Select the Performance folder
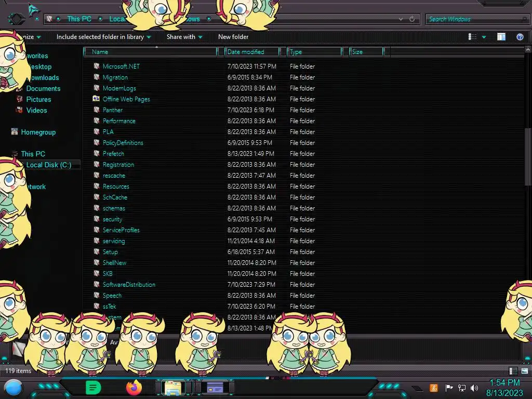Viewport: 532px width, 399px height. click(x=119, y=121)
